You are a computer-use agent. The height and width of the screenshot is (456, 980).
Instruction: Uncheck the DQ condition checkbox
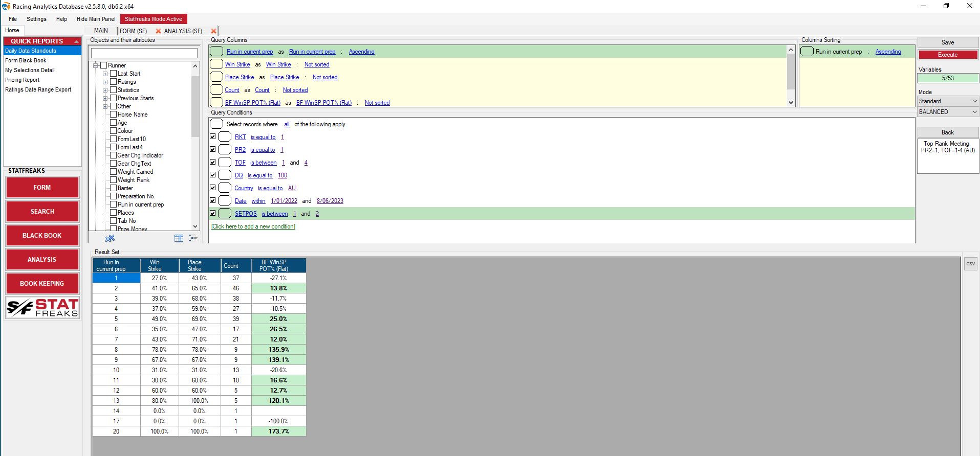tap(213, 175)
